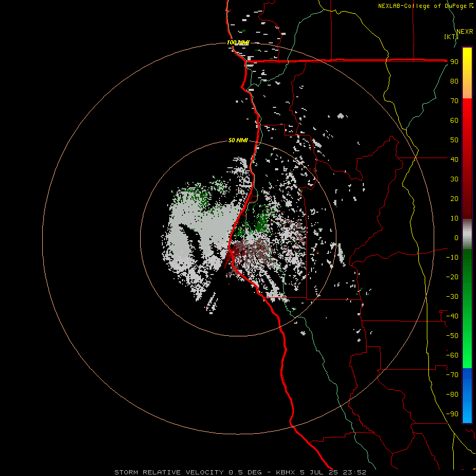
Task: Select the -80 value on velocity scale
Action: pyautogui.click(x=452, y=395)
